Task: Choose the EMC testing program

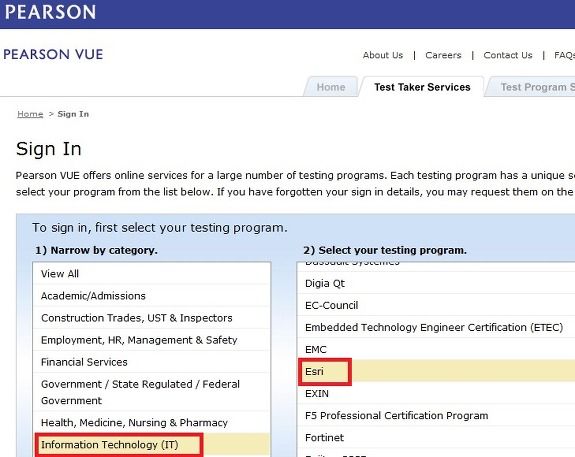Action: tap(436, 349)
